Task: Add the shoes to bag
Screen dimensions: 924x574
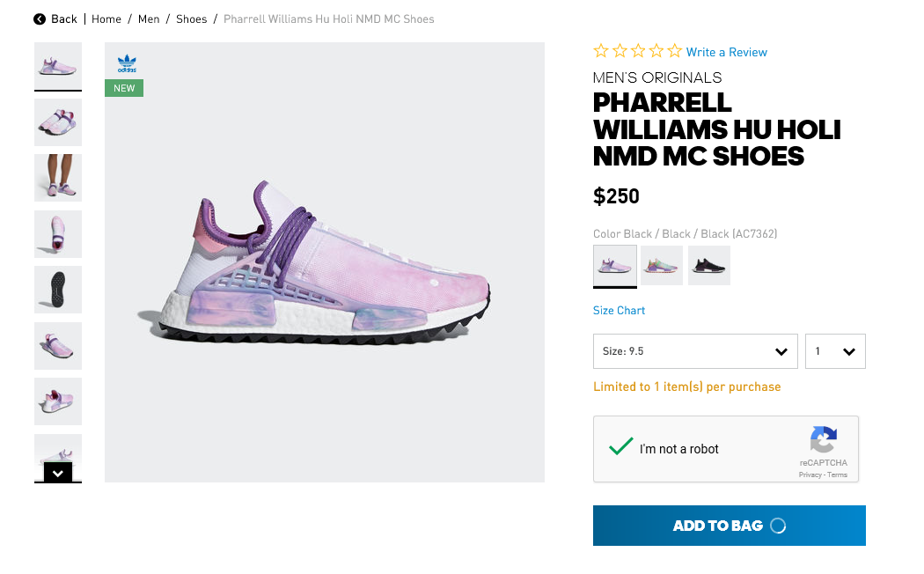Action: tap(729, 526)
